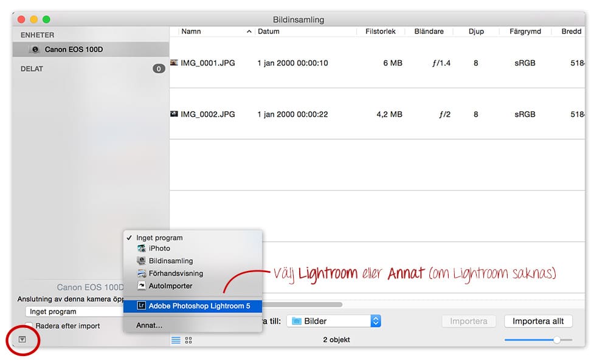Image resolution: width=608 pixels, height=364 pixels.
Task: Sort by Bländare column header
Action: tap(429, 32)
